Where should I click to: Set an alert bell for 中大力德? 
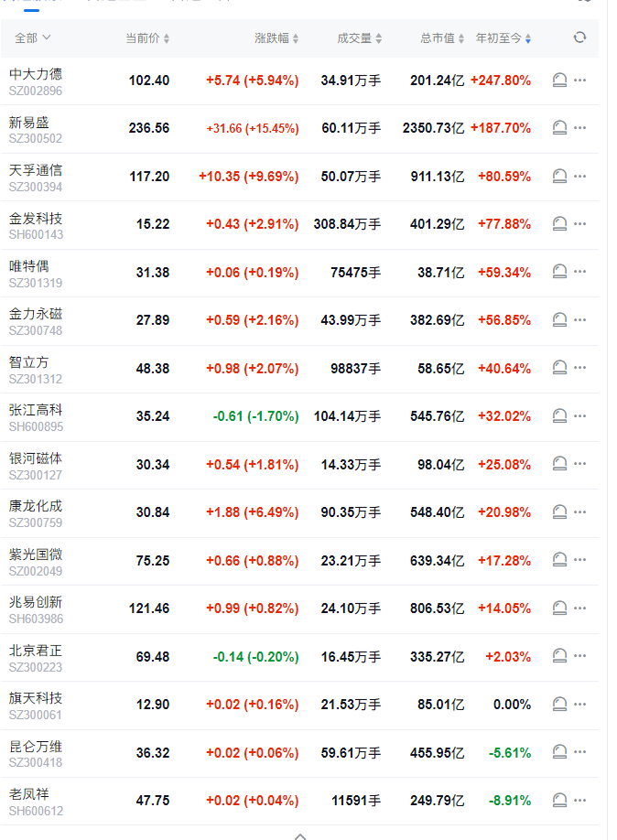pyautogui.click(x=560, y=81)
